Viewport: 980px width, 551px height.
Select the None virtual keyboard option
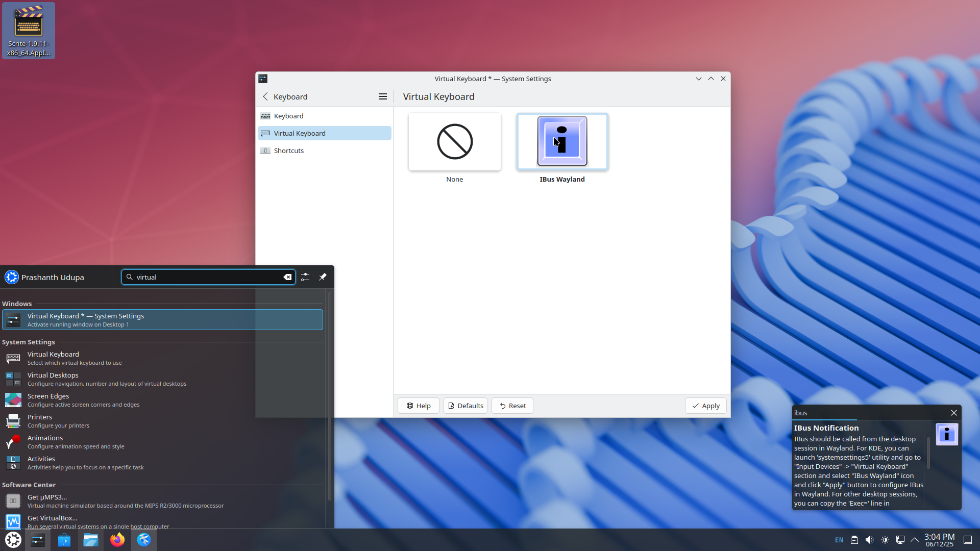pos(454,142)
